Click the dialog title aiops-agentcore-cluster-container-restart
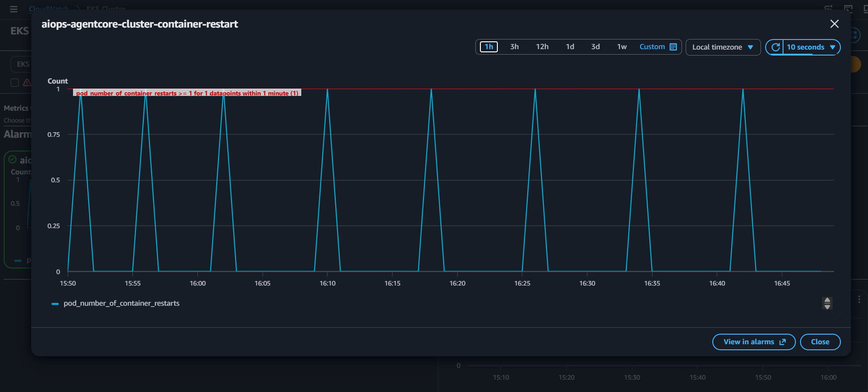The image size is (868, 392). point(140,24)
